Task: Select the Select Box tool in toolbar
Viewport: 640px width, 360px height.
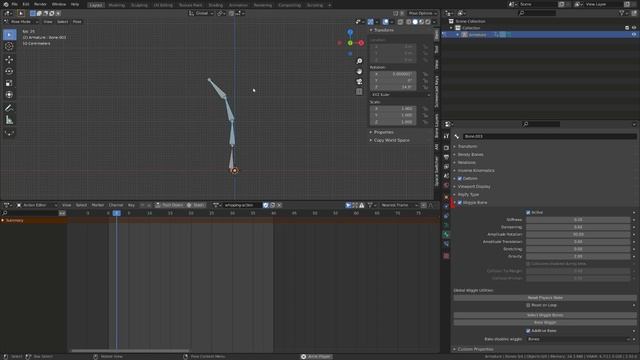Action: [9, 35]
